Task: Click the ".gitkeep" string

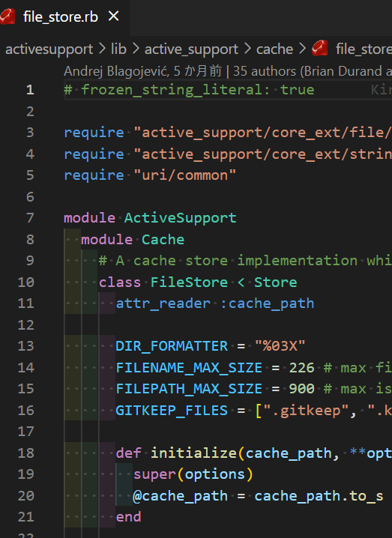Action: [306, 411]
